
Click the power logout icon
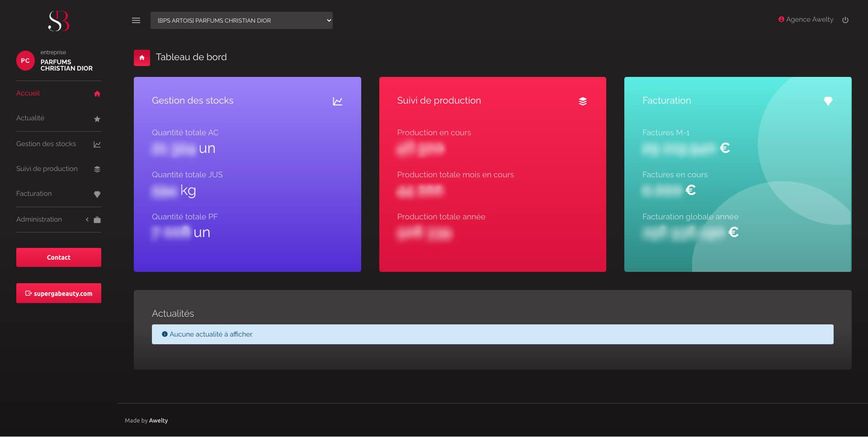click(845, 20)
